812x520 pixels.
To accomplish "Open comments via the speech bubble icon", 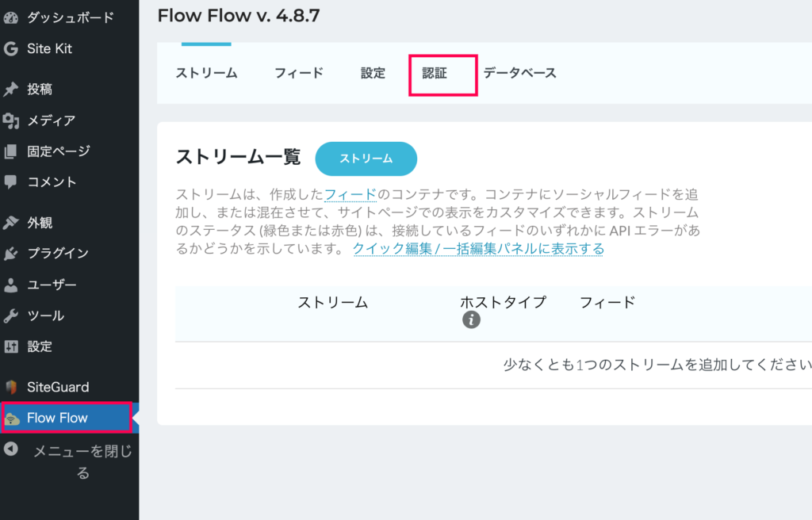I will [11, 182].
